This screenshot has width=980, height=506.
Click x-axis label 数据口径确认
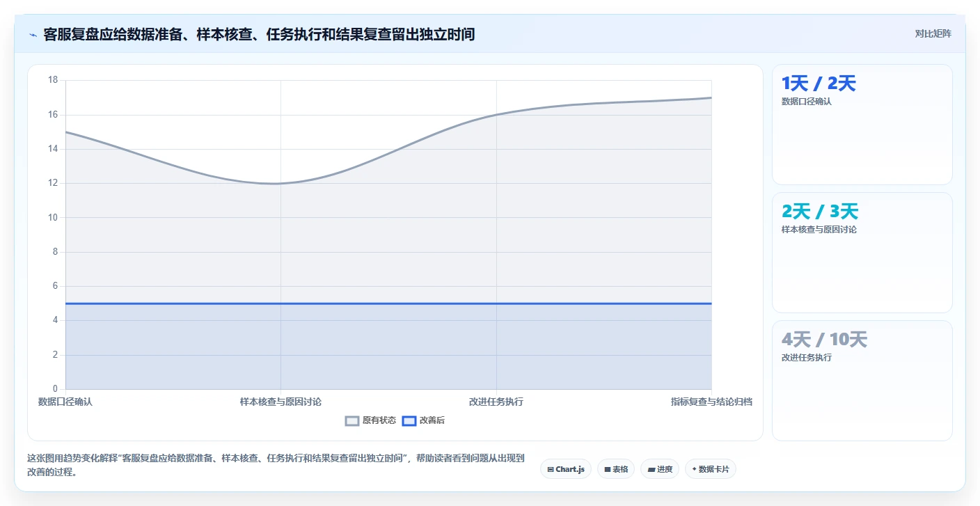point(65,402)
